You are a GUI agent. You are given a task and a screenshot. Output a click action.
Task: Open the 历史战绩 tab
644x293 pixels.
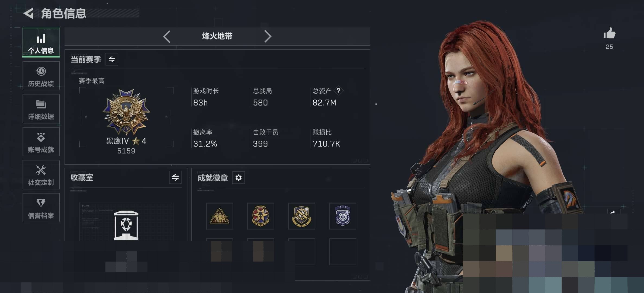click(x=41, y=76)
